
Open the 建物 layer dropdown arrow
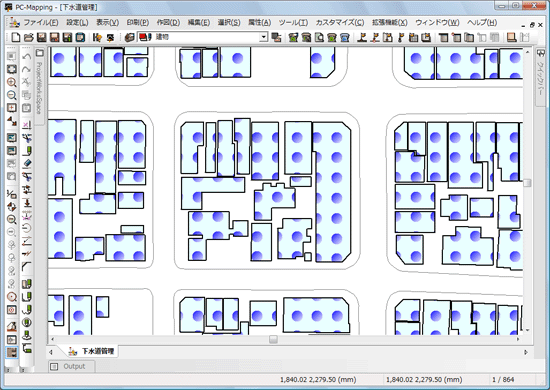(x=264, y=37)
